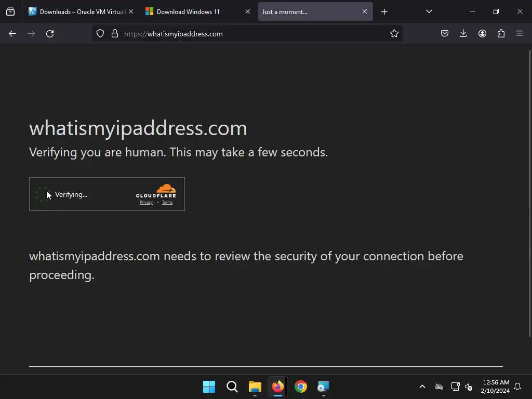Switch to Download Windows 11 tab
Image resolution: width=532 pixels, height=399 pixels.
pos(197,11)
